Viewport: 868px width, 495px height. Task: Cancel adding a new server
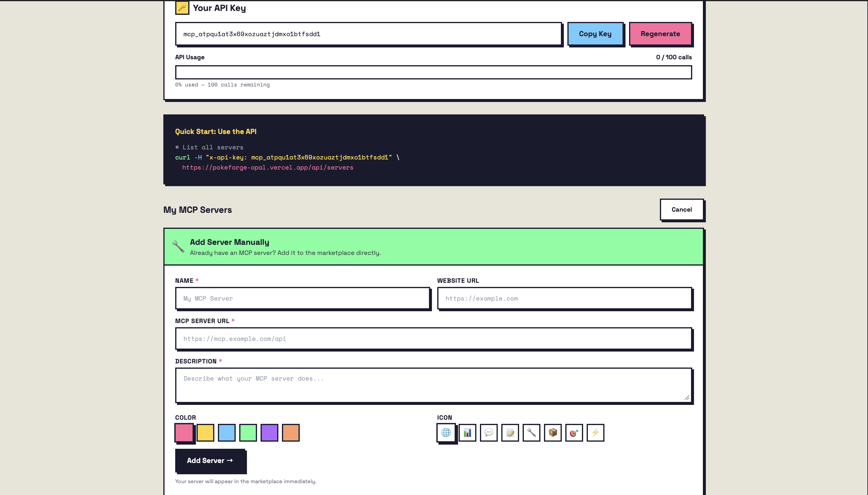pyautogui.click(x=681, y=210)
